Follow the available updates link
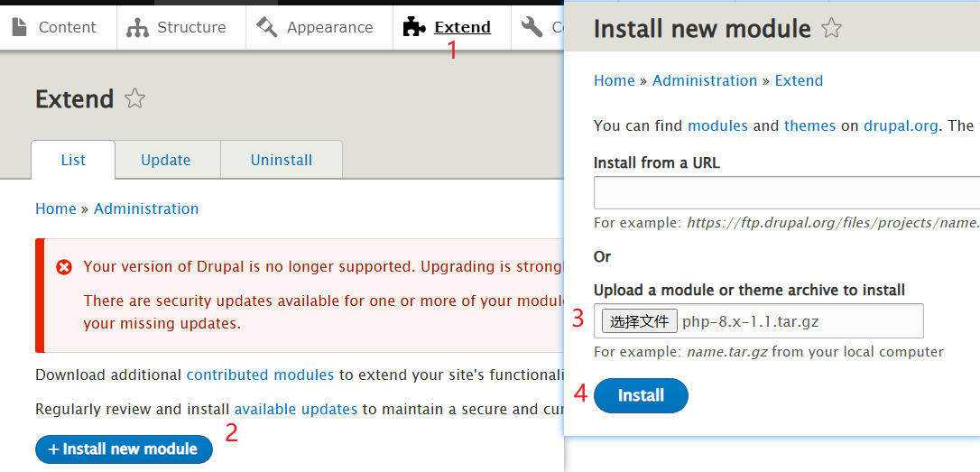The height and width of the screenshot is (472, 980). (x=296, y=409)
